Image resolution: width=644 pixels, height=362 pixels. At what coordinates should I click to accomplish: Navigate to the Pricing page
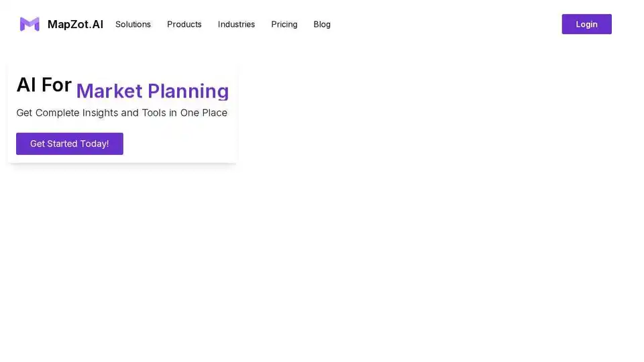(284, 24)
